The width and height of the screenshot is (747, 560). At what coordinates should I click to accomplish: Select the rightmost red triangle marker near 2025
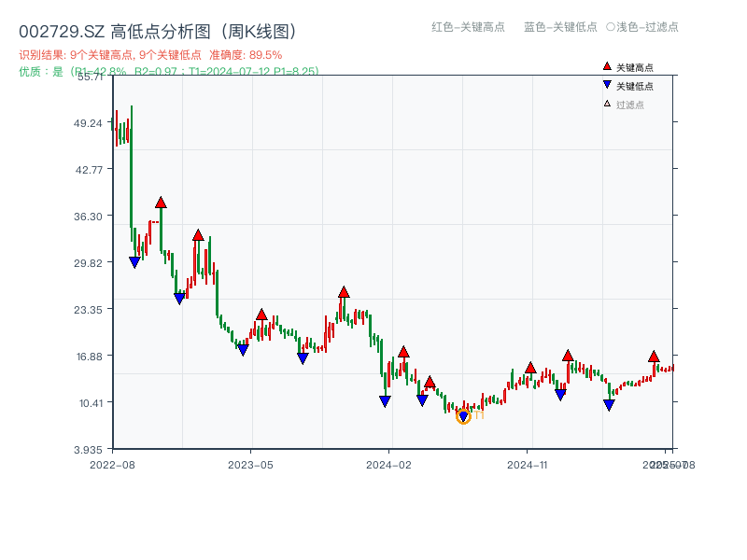654,356
